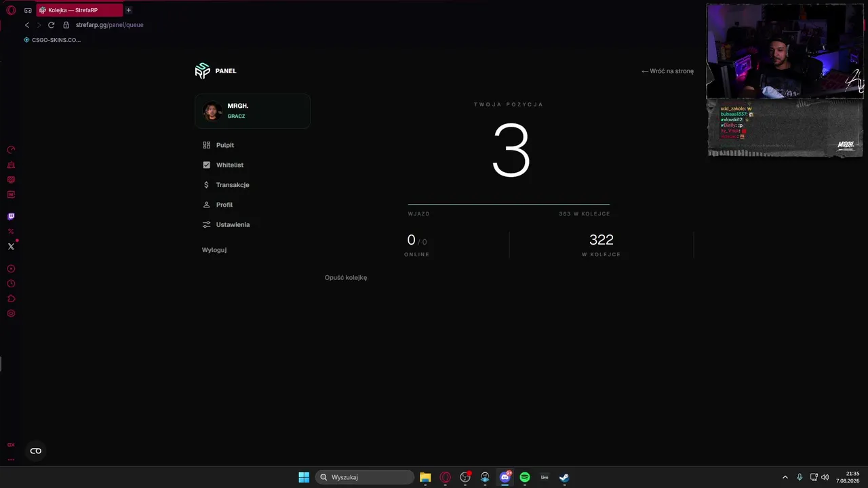This screenshot has width=868, height=488.
Task: Click the webcam overlay thumbnail
Action: coord(785,52)
